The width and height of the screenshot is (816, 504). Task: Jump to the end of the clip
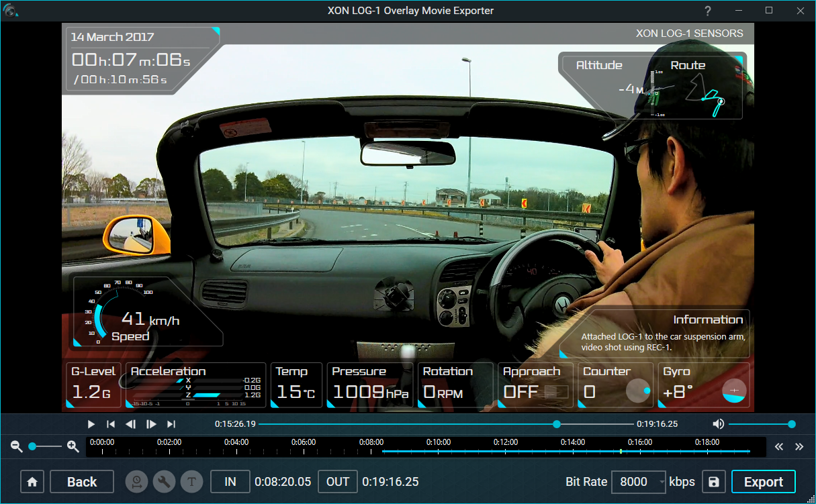coord(171,424)
